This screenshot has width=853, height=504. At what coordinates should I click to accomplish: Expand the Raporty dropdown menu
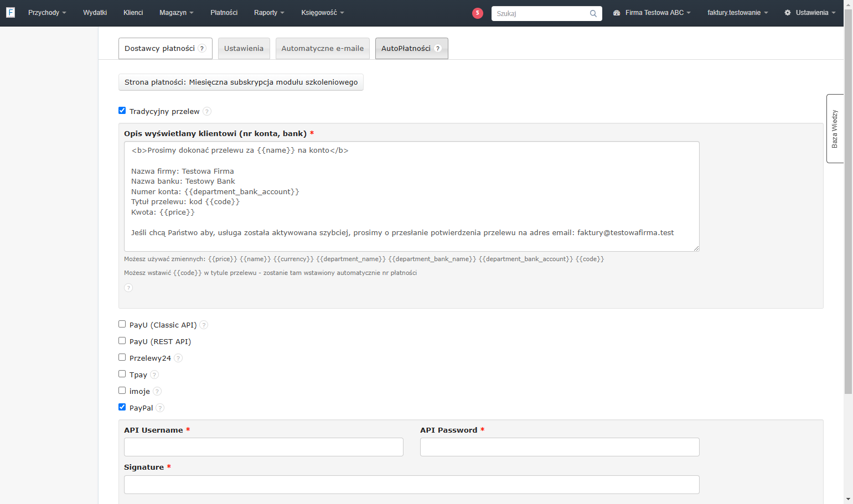point(269,13)
